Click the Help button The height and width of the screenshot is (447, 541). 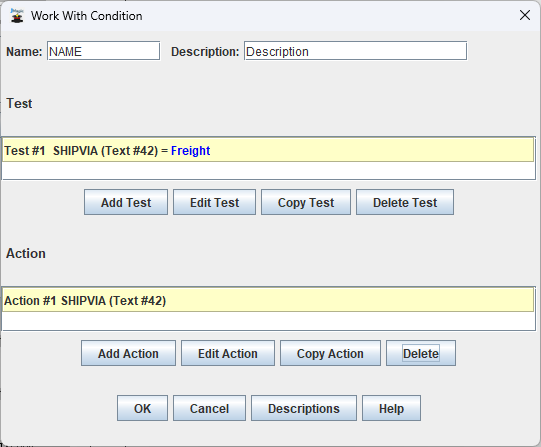click(391, 408)
